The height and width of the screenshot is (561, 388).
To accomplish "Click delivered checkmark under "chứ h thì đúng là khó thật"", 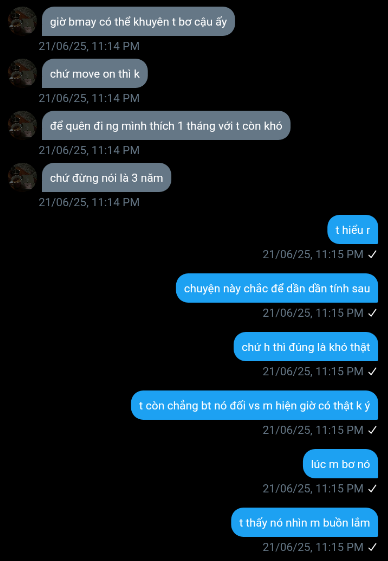I will pyautogui.click(x=373, y=371).
